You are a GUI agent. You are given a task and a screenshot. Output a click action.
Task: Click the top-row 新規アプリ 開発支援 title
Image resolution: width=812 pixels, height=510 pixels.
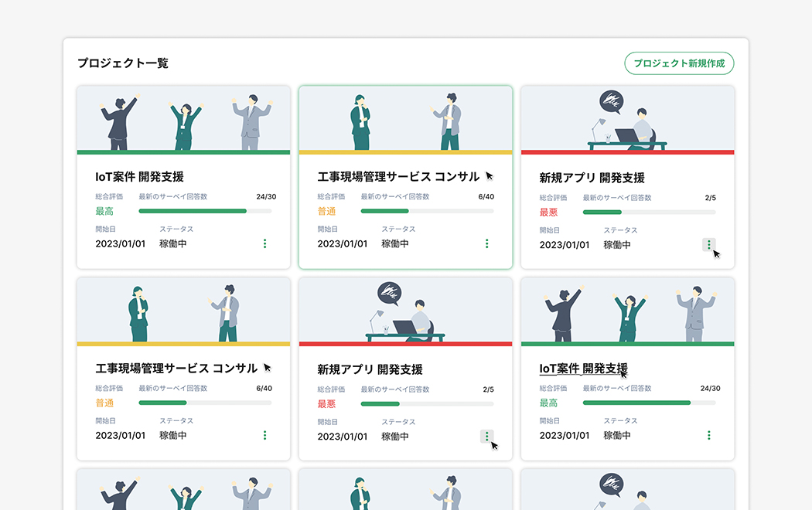tap(592, 178)
